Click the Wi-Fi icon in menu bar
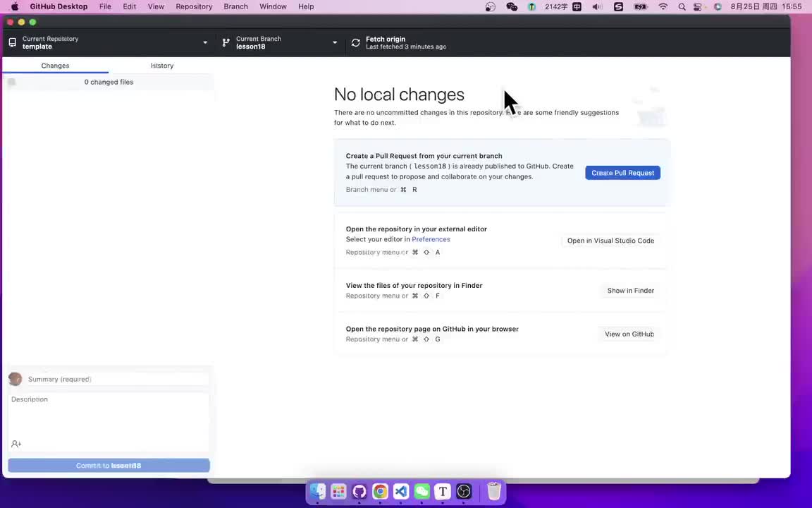Viewport: 812px width, 508px height. (x=663, y=7)
